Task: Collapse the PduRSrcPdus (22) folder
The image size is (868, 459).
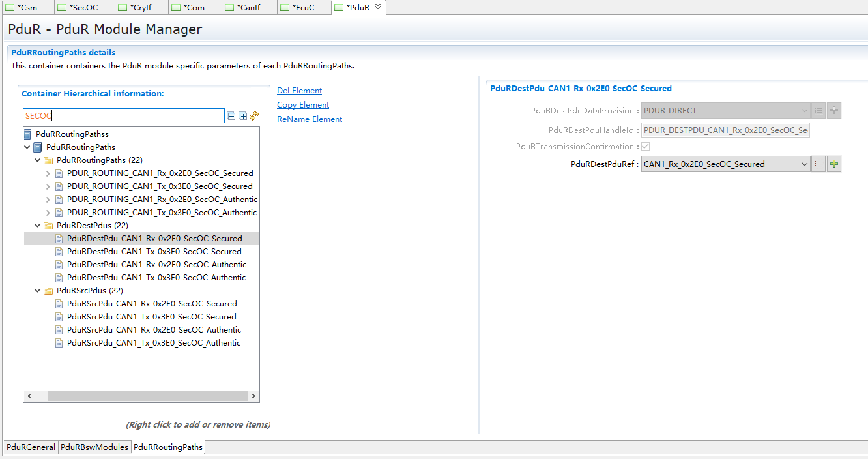Action: point(38,291)
